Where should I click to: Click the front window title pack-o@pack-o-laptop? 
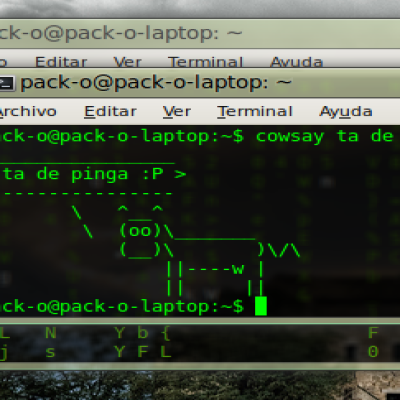[x=156, y=83]
